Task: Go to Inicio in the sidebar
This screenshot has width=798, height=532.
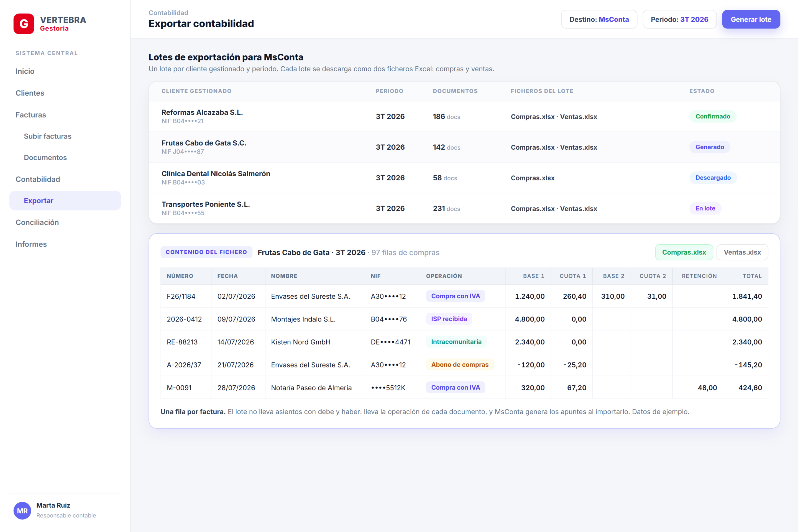Action: (25, 71)
